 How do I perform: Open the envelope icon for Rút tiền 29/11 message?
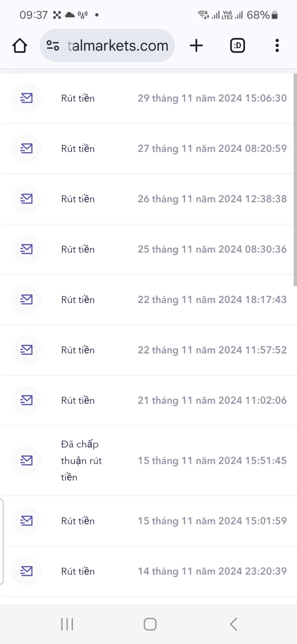coord(26,98)
